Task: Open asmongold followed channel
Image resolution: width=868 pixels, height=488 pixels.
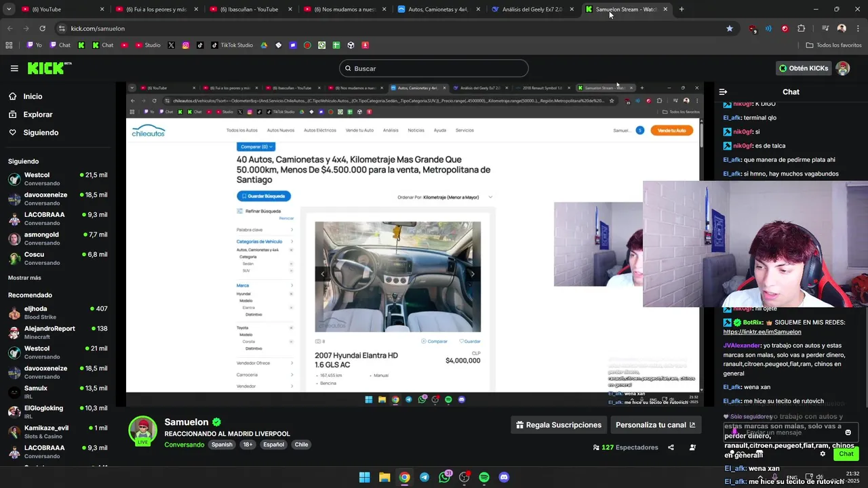Action: click(58, 239)
